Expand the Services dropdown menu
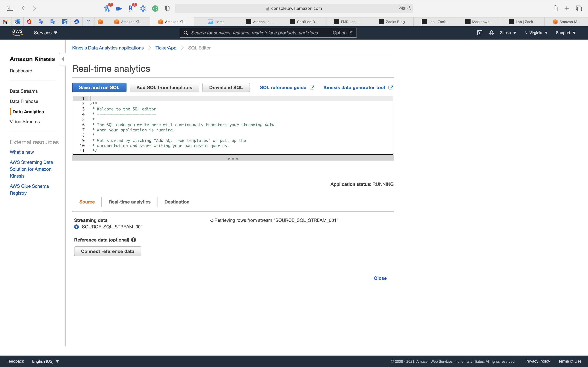The width and height of the screenshot is (588, 367). [45, 33]
